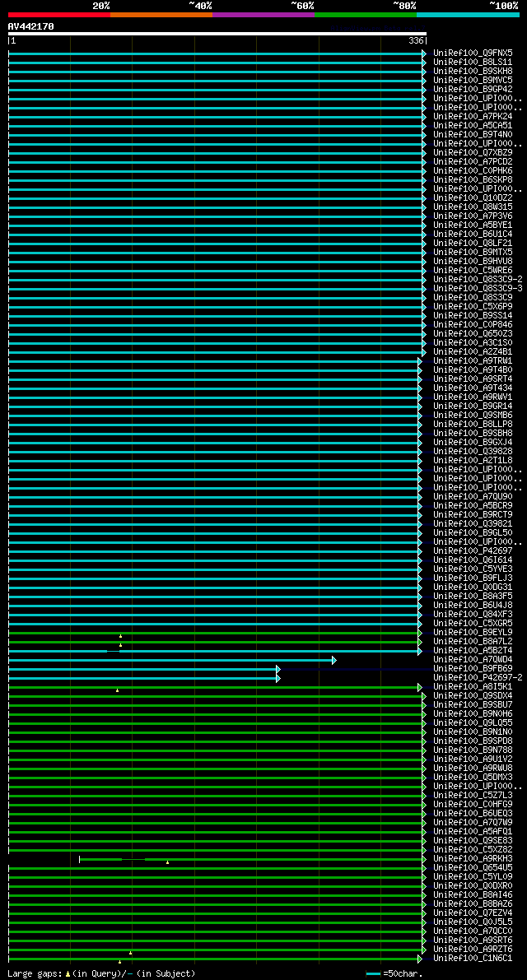This screenshot has width=527, height=980.
Task: Click the UniRef100_Q8S3C9-3 isoform label
Action: pyautogui.click(x=478, y=288)
